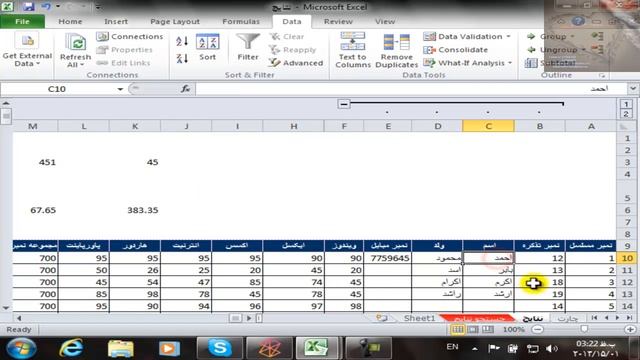The image size is (640, 360).
Task: Click the Consolidate command
Action: click(x=456, y=50)
